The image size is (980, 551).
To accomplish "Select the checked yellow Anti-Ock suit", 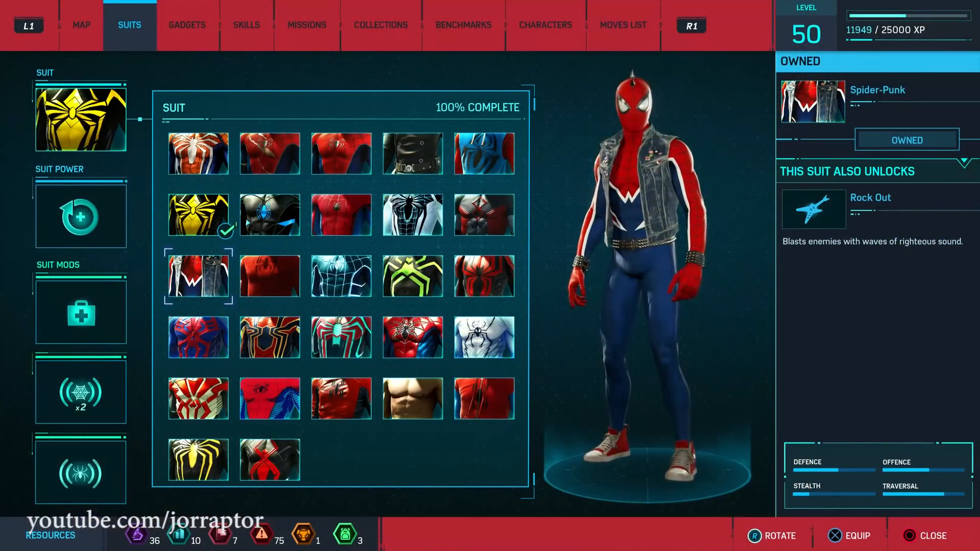I will tap(199, 215).
